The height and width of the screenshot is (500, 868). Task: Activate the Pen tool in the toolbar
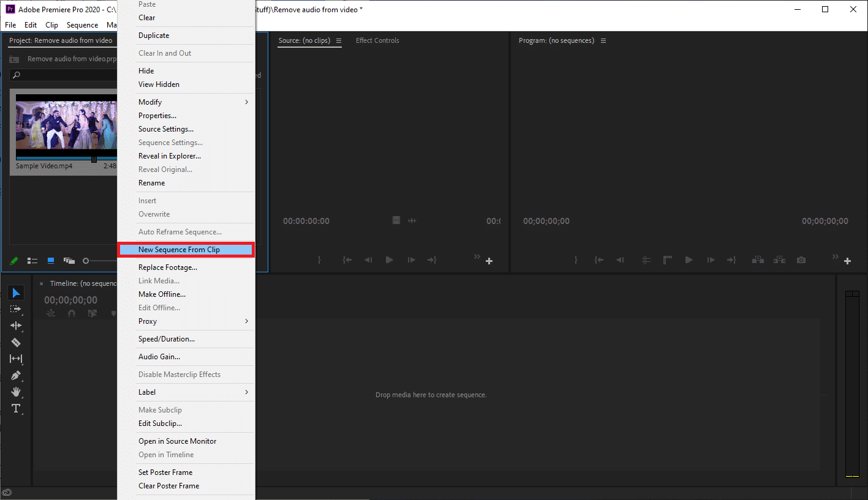(15, 375)
